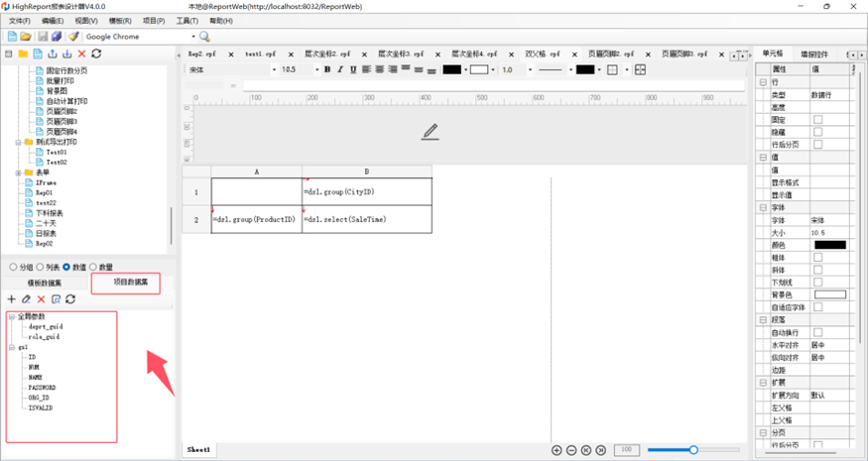Click the red delete icon in file tree toolbar

[81, 54]
